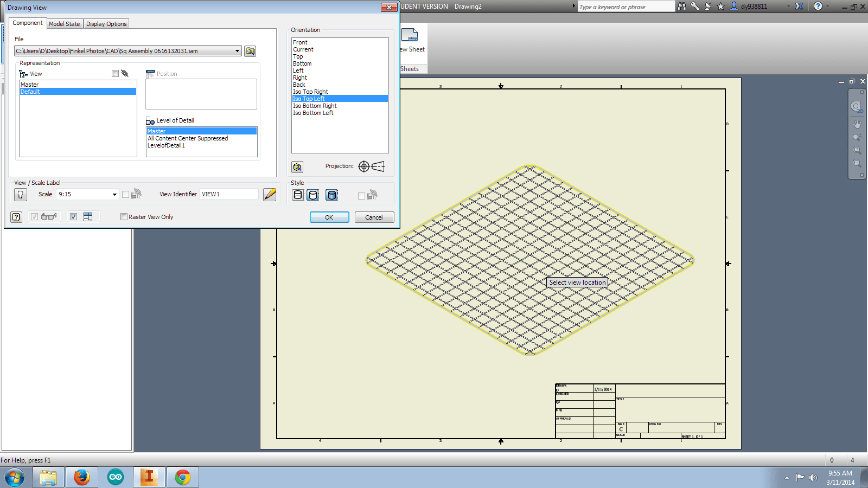Select the Shaded style icon
The height and width of the screenshot is (488, 868).
pyautogui.click(x=332, y=195)
